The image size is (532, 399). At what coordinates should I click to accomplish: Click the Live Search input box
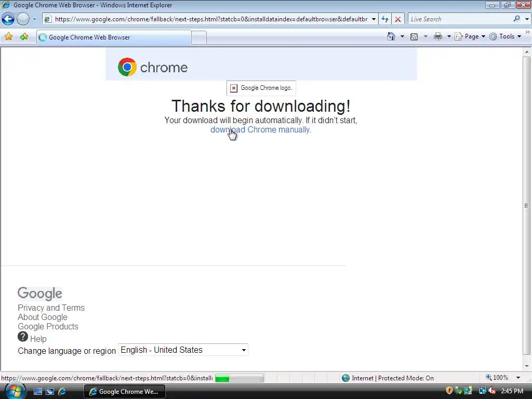[460, 19]
